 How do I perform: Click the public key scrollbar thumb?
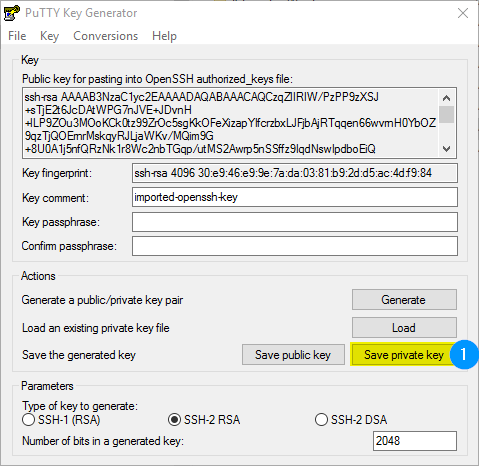(x=446, y=114)
